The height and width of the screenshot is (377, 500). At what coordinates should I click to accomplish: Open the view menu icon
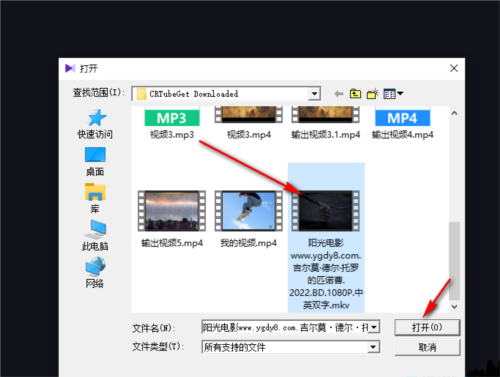pos(393,94)
